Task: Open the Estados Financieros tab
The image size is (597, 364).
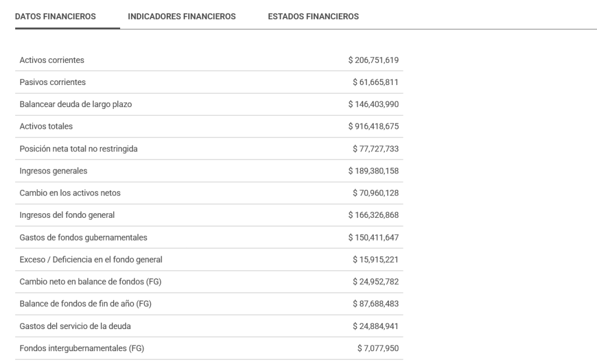Action: coord(313,16)
